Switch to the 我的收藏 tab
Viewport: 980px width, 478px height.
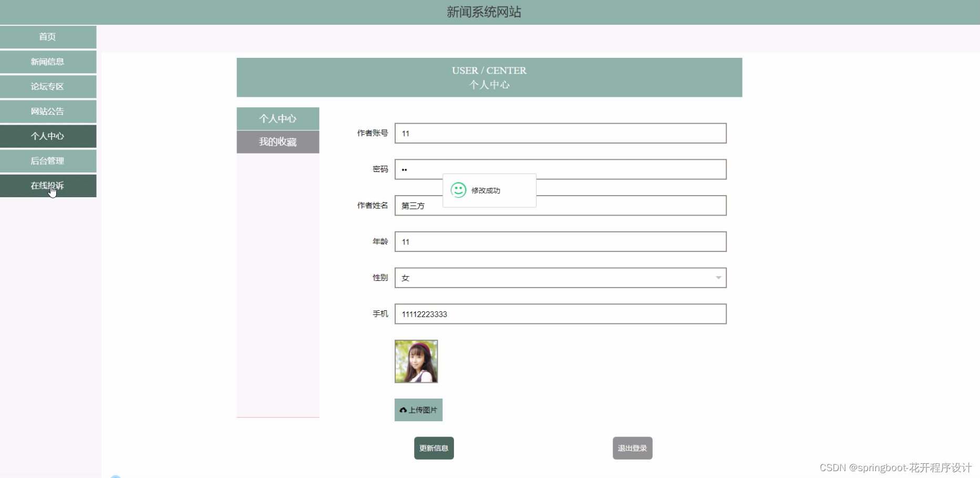pyautogui.click(x=278, y=141)
